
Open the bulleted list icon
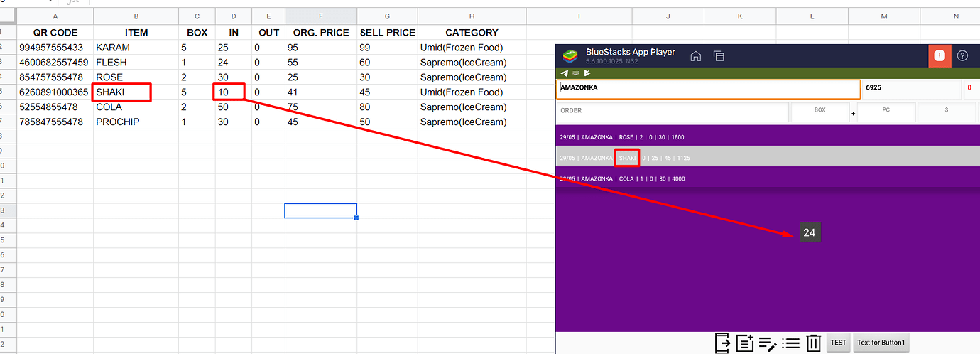pyautogui.click(x=791, y=343)
